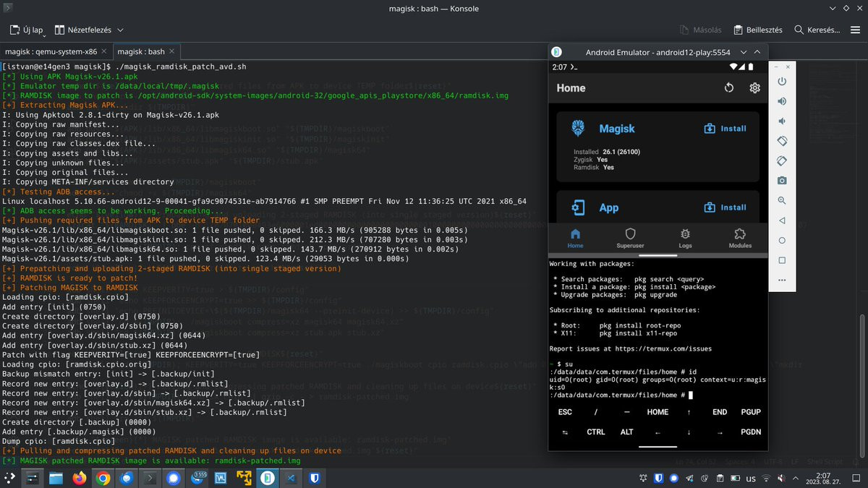
Task: Click the Keresés search button
Action: tap(817, 30)
